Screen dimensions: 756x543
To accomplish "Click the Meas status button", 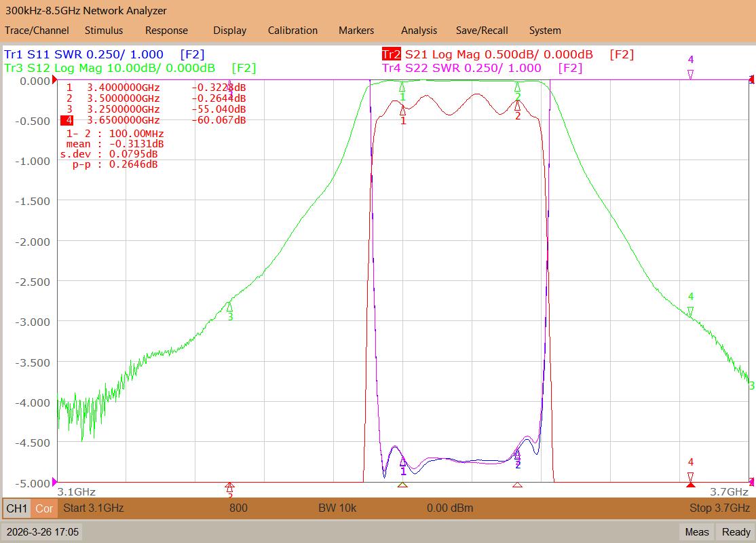I will (x=697, y=532).
